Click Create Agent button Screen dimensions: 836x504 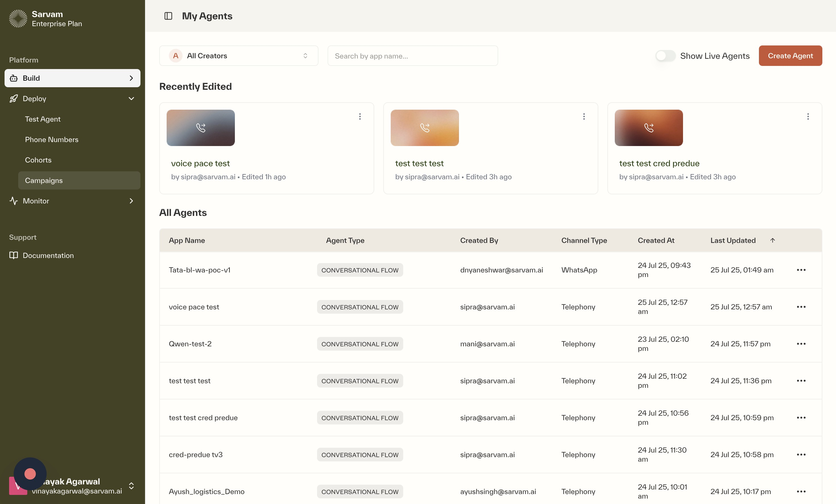click(790, 56)
